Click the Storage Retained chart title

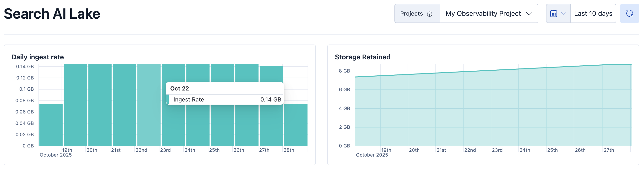362,57
